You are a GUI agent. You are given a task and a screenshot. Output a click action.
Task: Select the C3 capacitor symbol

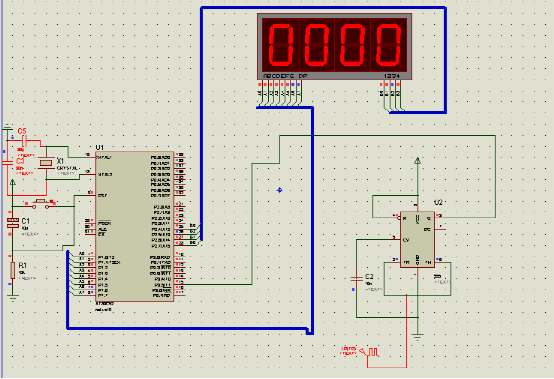pos(7,163)
